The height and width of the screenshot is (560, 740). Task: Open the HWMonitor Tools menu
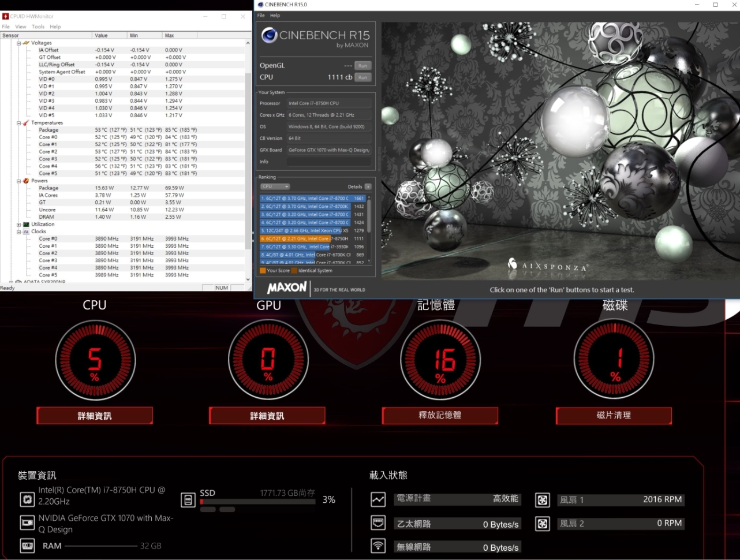click(38, 27)
